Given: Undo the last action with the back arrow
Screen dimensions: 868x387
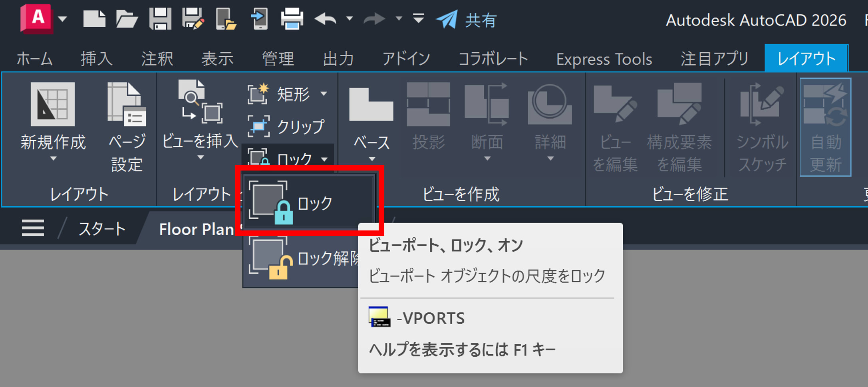Looking at the screenshot, I should (x=326, y=19).
